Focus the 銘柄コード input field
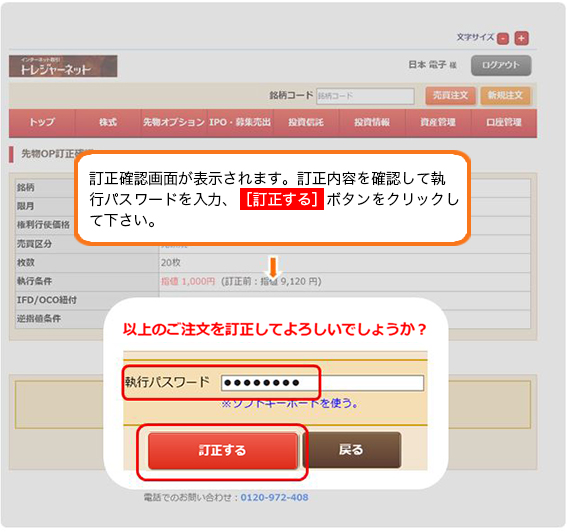Screen dimensions: 567x532 click(x=365, y=96)
